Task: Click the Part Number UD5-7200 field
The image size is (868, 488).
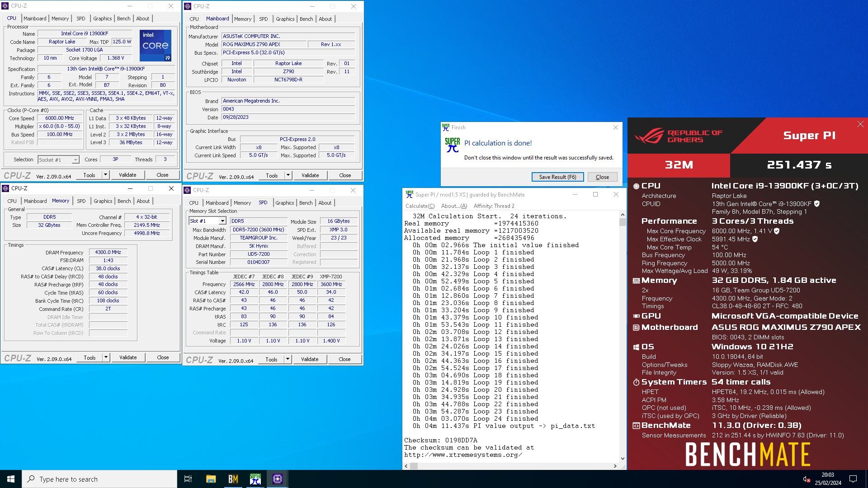Action: coord(259,254)
